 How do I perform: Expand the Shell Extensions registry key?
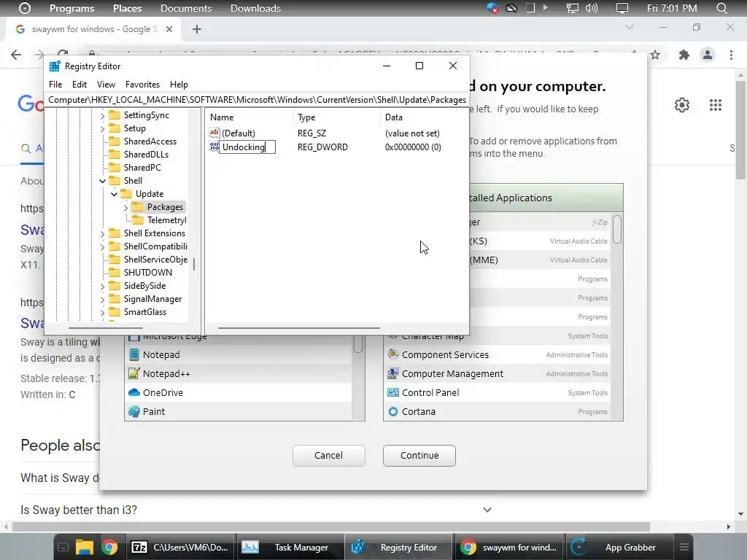tap(102, 234)
